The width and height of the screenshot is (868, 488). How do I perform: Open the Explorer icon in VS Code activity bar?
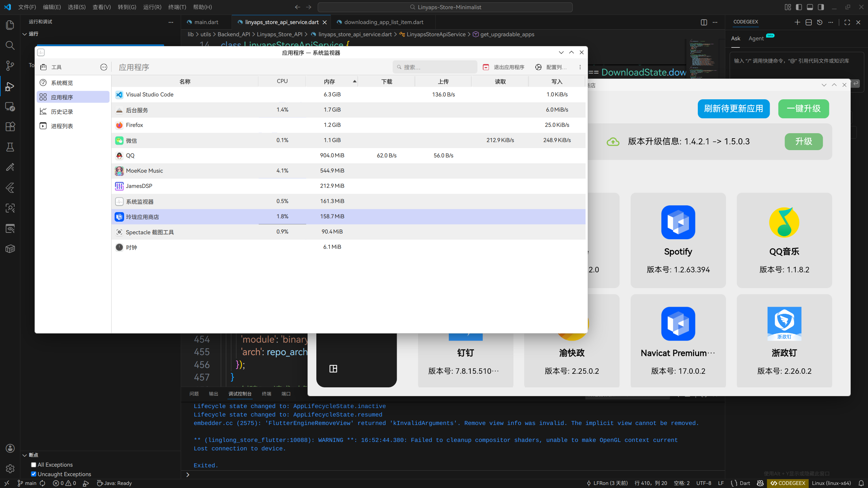point(10,25)
